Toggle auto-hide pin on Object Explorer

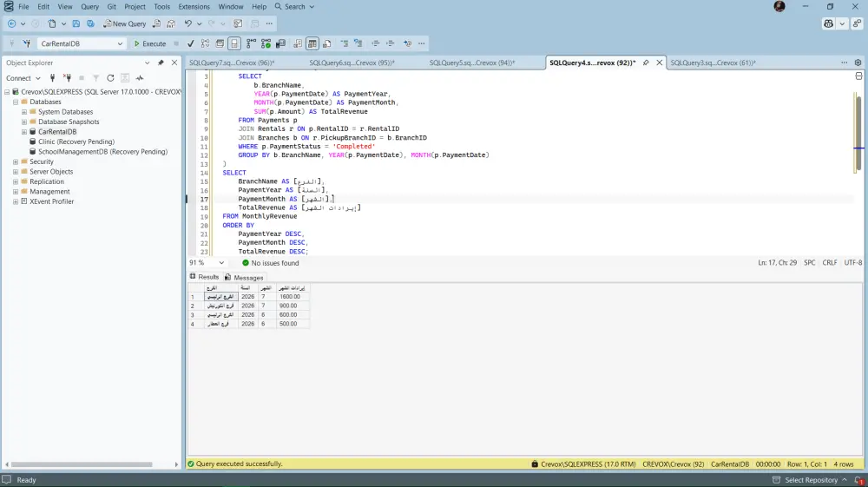pyautogui.click(x=161, y=63)
